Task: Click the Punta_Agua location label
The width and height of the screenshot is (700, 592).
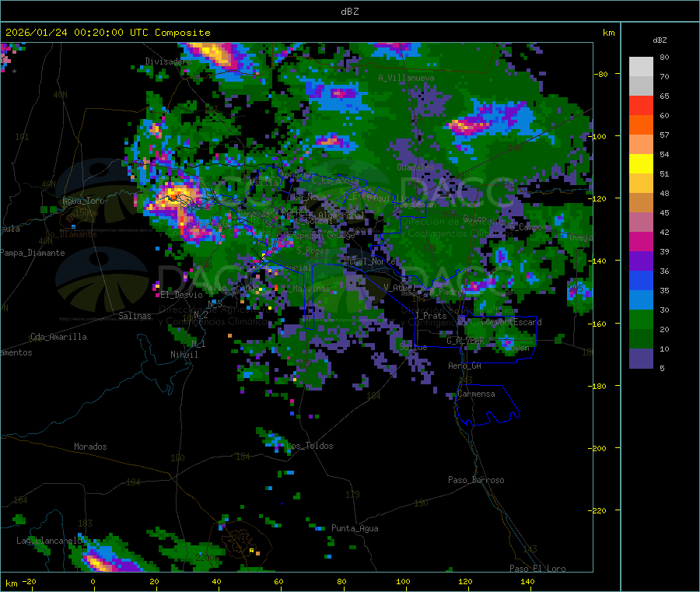Action: tap(355, 529)
